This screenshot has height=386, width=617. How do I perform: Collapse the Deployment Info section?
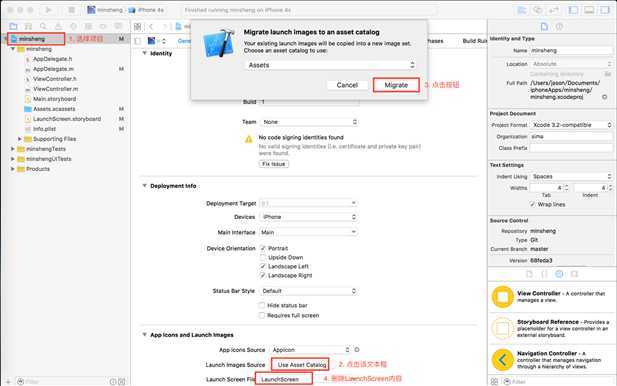pyautogui.click(x=144, y=186)
